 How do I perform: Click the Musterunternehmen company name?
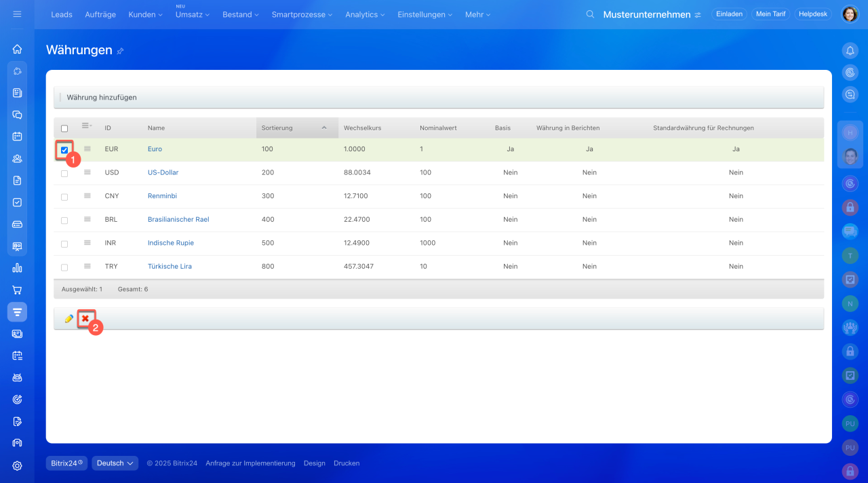[x=647, y=14]
